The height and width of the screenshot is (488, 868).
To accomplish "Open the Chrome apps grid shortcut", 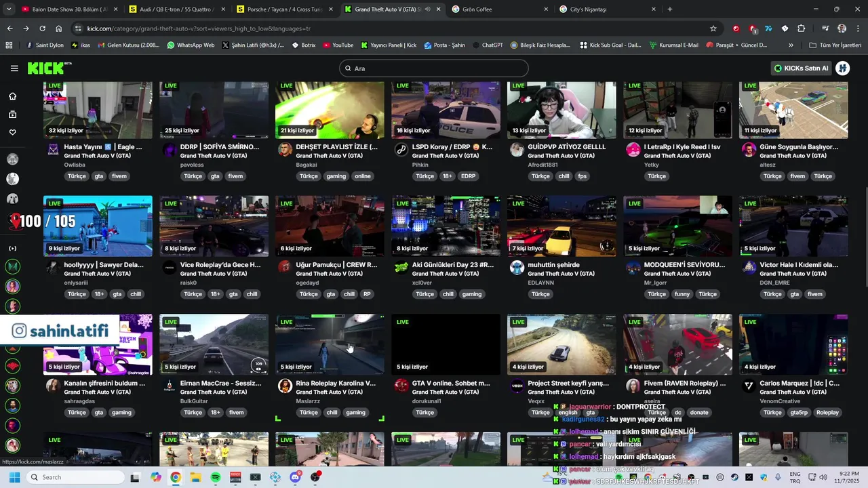I will coord(9,45).
